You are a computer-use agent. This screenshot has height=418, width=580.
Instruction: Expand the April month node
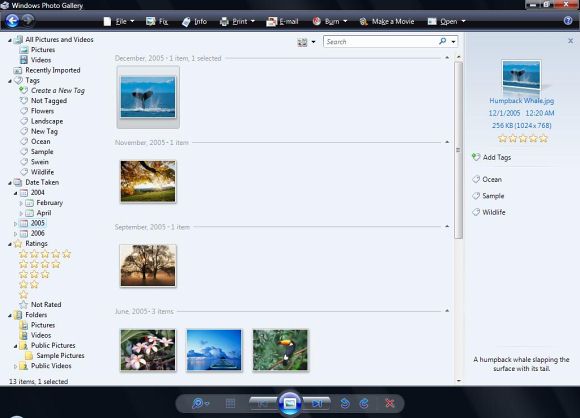(x=21, y=213)
